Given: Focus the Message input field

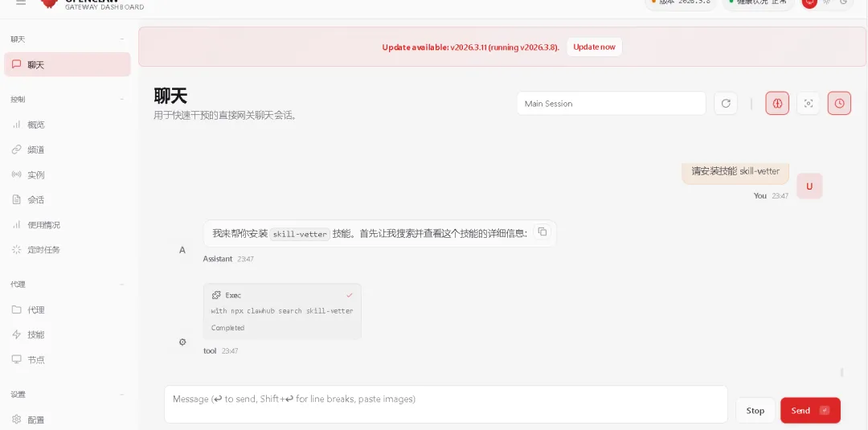Looking at the screenshot, I should tap(445, 404).
